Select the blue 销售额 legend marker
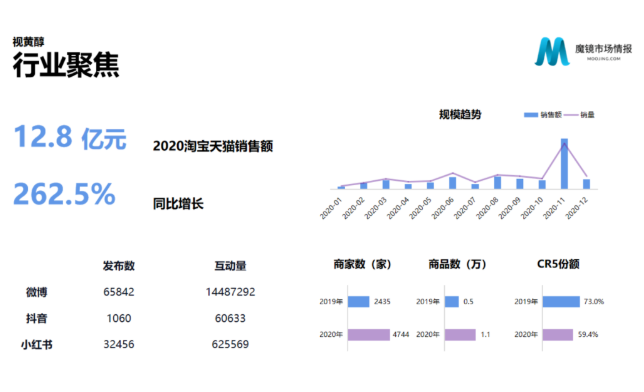Screen dimensions: 644x392 click(531, 115)
